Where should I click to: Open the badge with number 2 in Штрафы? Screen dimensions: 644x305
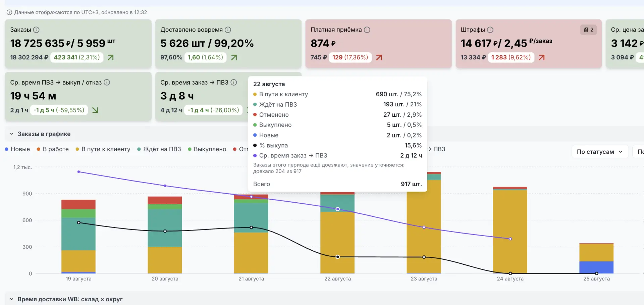588,30
